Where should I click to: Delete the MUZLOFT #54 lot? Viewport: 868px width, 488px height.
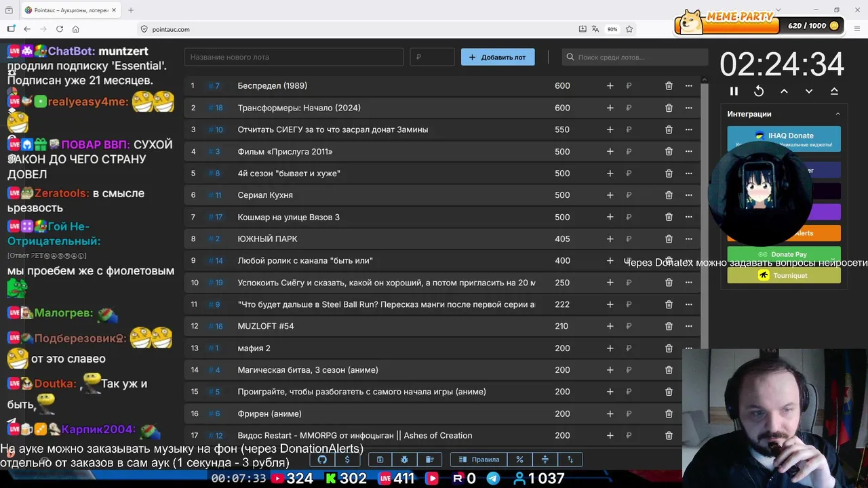pyautogui.click(x=669, y=326)
